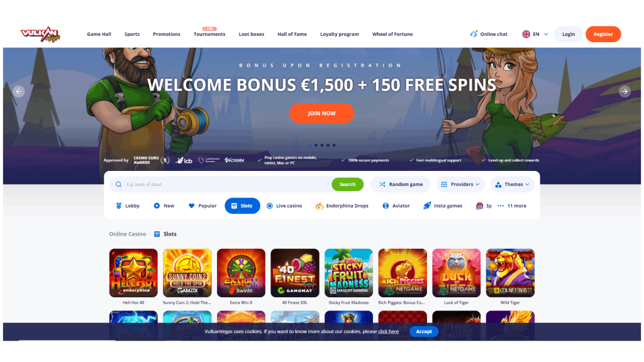Screen dimensions: 644x362
Task: Click the VulkanVegas logo
Action: point(40,35)
